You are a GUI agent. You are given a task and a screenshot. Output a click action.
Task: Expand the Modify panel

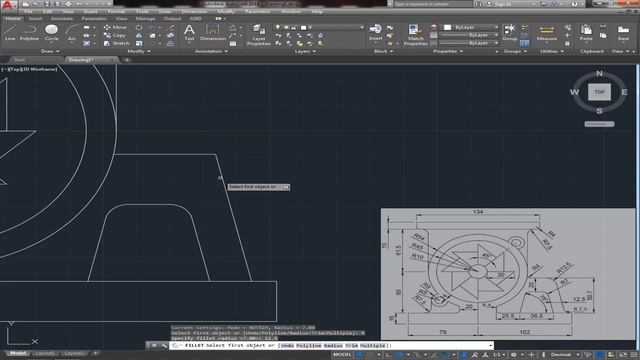pos(139,51)
